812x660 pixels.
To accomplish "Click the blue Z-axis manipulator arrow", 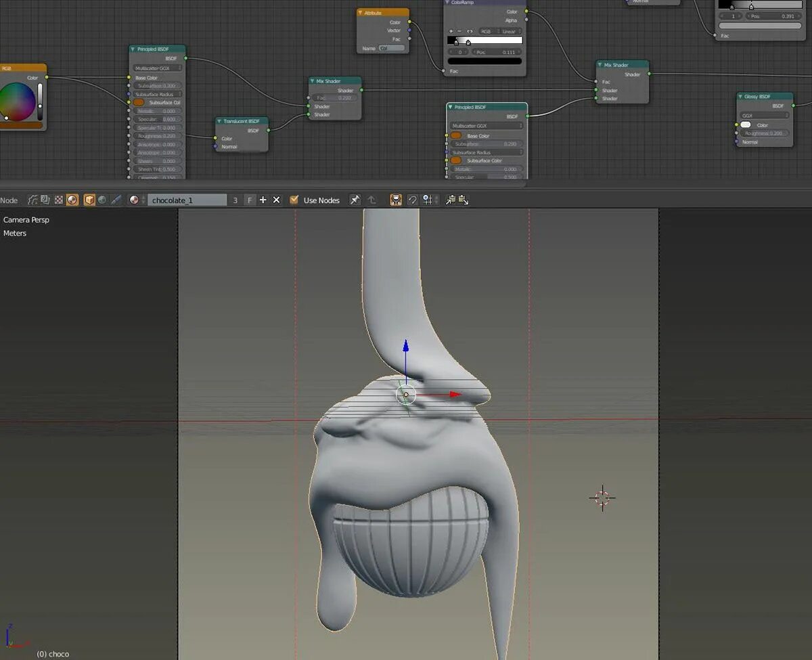I will (406, 345).
